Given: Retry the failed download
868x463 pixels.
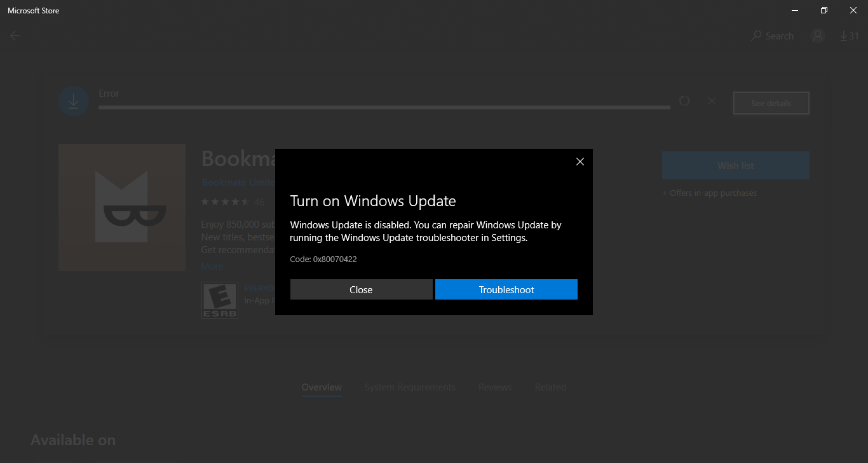Looking at the screenshot, I should click(684, 100).
